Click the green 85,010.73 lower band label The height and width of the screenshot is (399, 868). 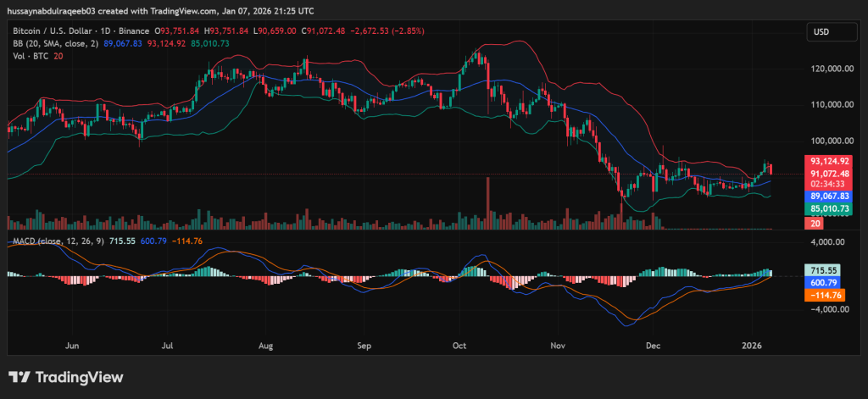(829, 208)
